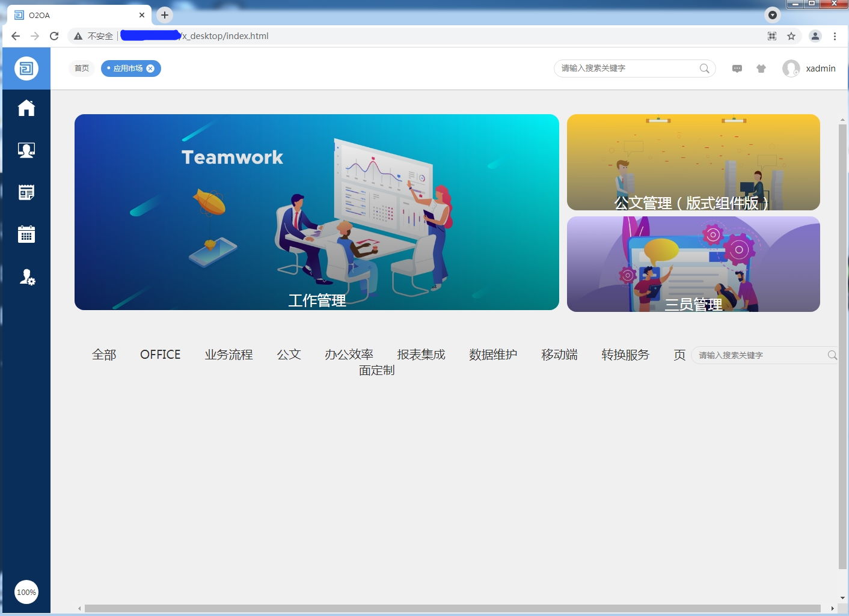849x616 pixels.
Task: Switch to the 首页 tab
Action: click(x=82, y=69)
